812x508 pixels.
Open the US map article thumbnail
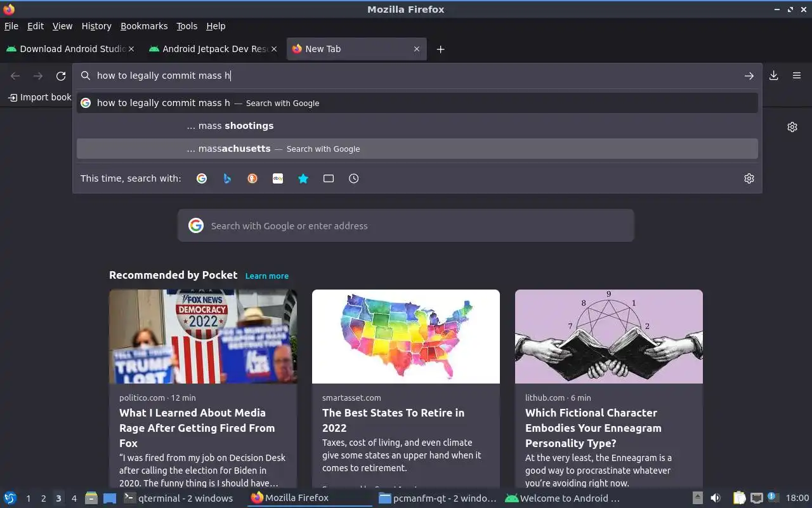click(406, 337)
